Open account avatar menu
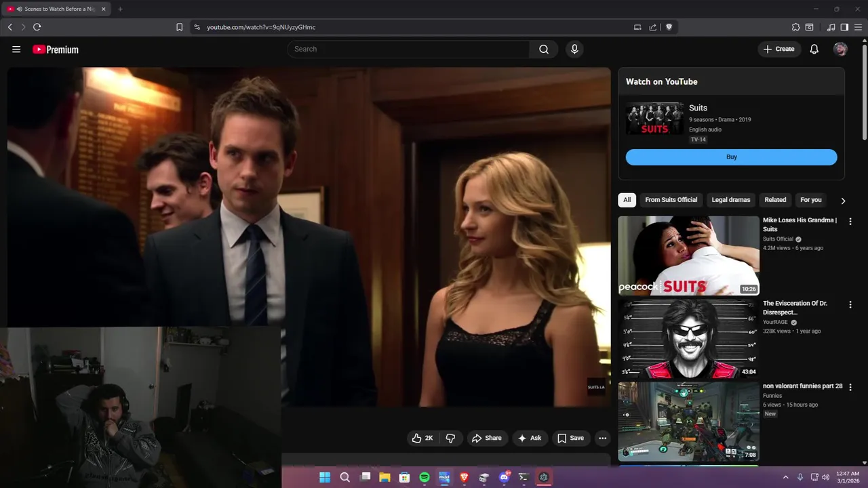Image resolution: width=868 pixels, height=488 pixels. pos(840,49)
